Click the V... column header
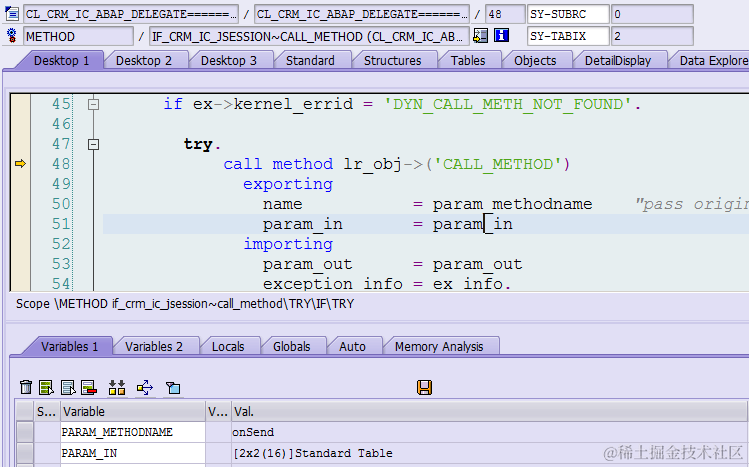This screenshot has width=749, height=467. pos(218,412)
